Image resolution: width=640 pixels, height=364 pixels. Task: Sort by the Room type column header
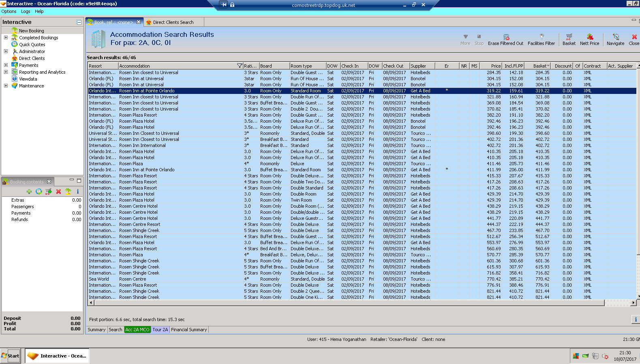click(x=308, y=66)
